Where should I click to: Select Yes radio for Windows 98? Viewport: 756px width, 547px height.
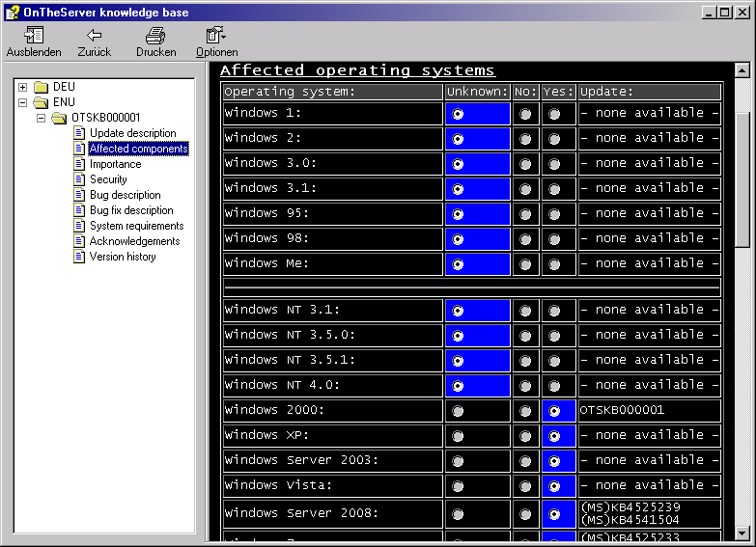[554, 239]
